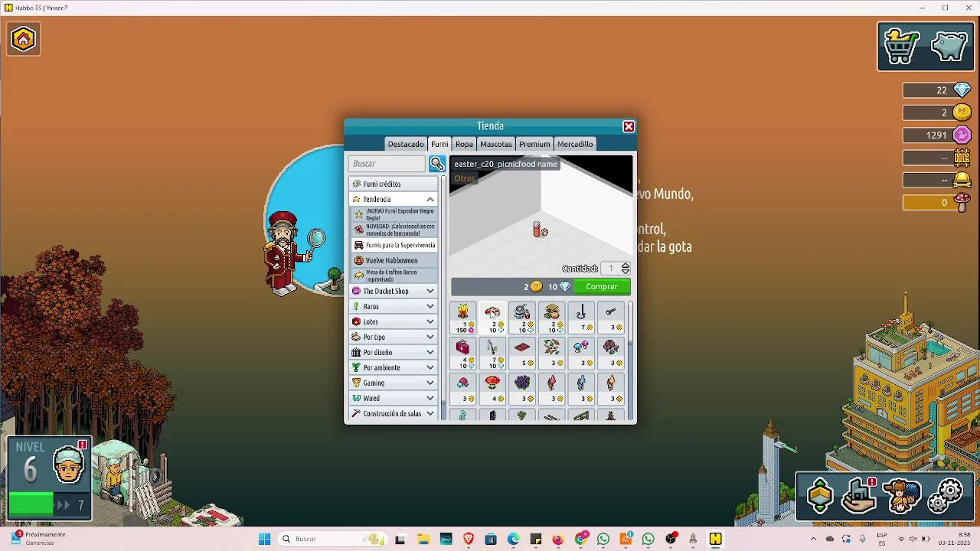Close the Tienda window
The width and height of the screenshot is (980, 551).
(629, 126)
